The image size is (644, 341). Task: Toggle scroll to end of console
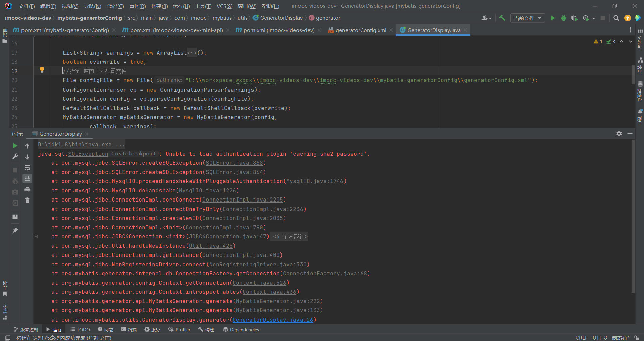[27, 178]
